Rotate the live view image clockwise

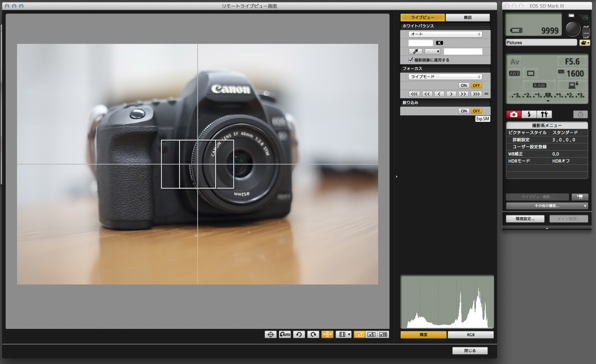(x=313, y=335)
